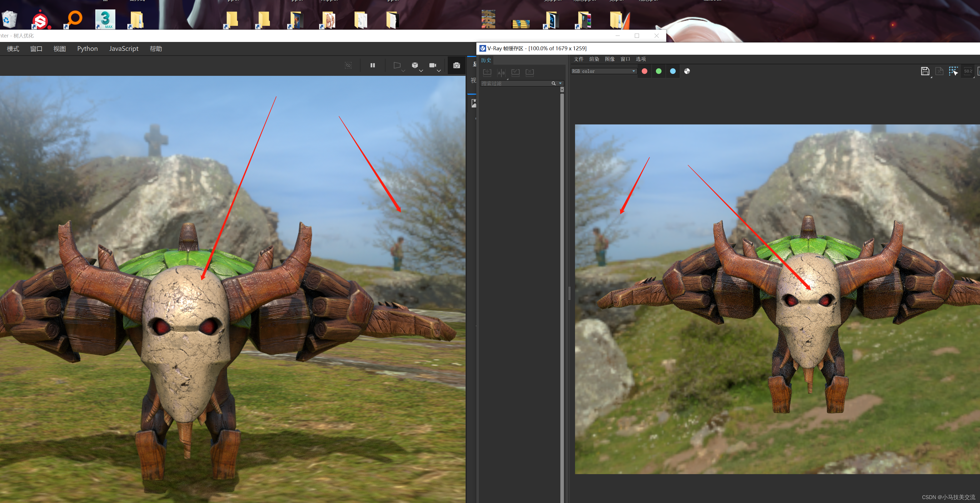Enable region render selection tool
This screenshot has height=503, width=980.
(x=953, y=71)
